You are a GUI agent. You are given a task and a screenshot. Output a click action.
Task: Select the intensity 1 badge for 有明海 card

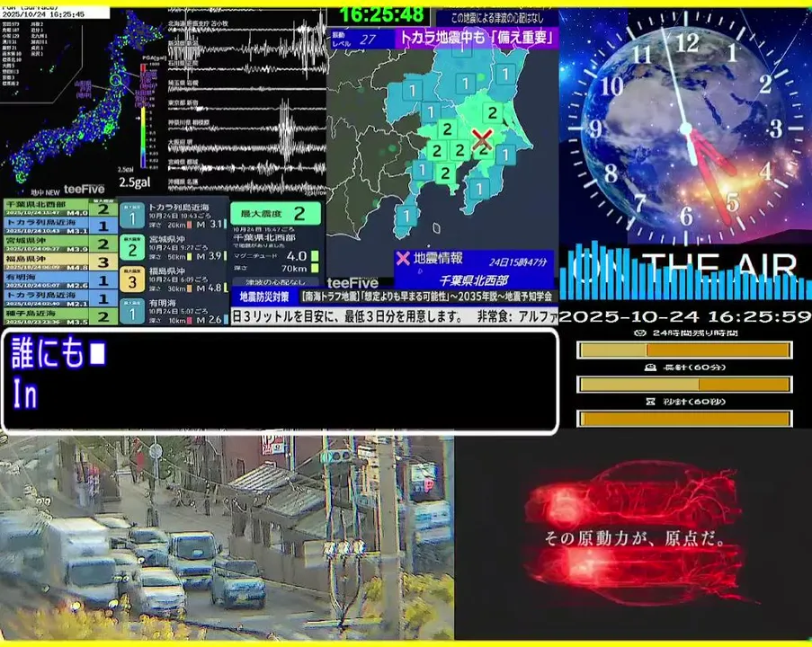132,312
